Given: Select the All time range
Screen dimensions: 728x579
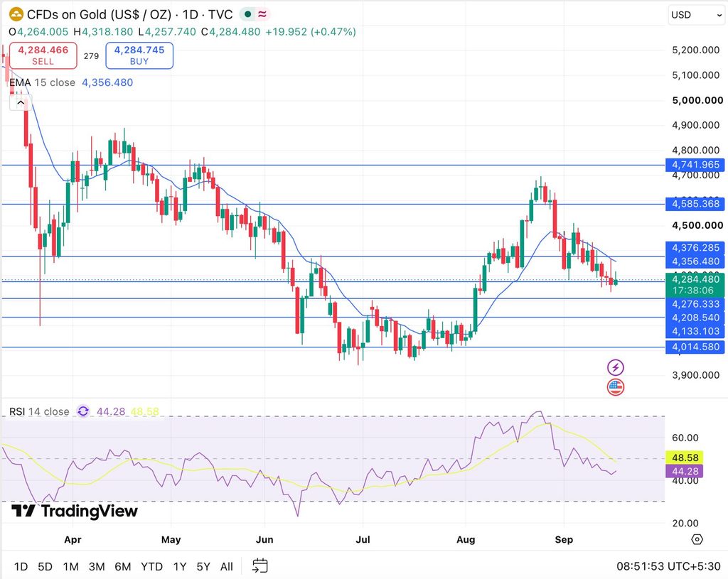Looking at the screenshot, I should tap(227, 566).
